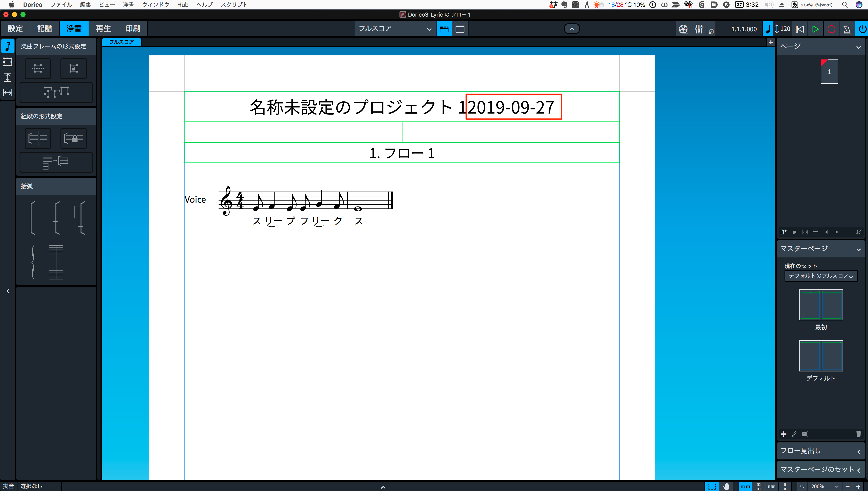Click the page number change icon
The height and width of the screenshot is (491, 868).
pyautogui.click(x=794, y=232)
